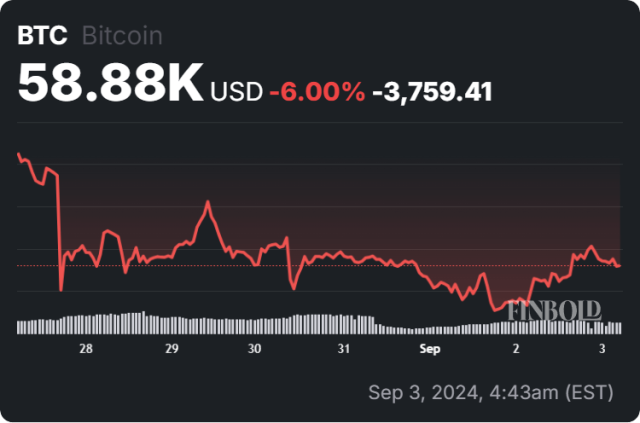
Task: Click the price line's starting point at far left
Action: (19, 153)
